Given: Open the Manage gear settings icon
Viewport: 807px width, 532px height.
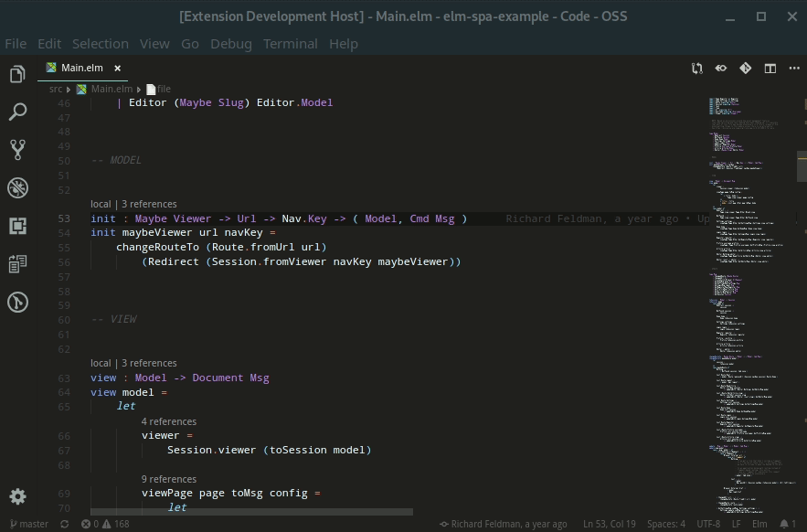Looking at the screenshot, I should [x=17, y=496].
